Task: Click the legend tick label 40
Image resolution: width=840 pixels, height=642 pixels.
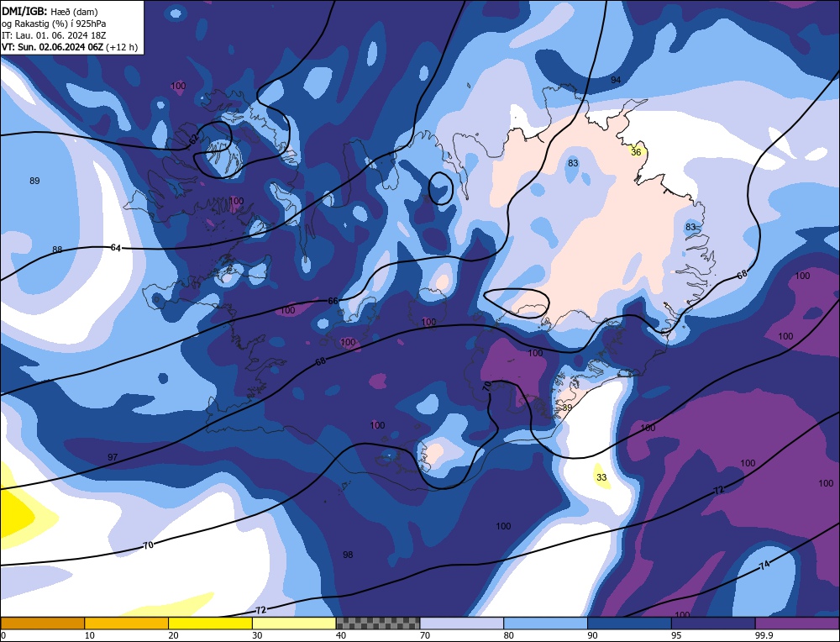Action: pos(341,635)
